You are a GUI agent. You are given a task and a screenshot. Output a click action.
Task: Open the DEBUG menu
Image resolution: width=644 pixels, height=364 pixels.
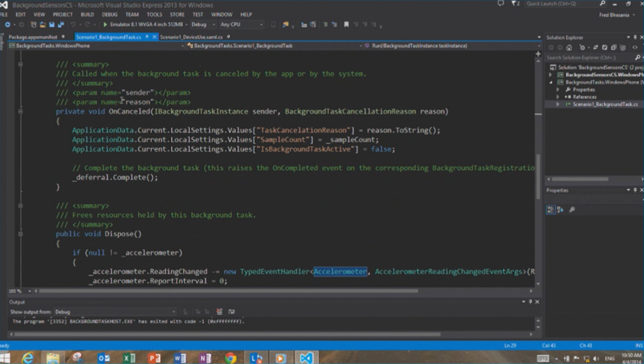(109, 14)
